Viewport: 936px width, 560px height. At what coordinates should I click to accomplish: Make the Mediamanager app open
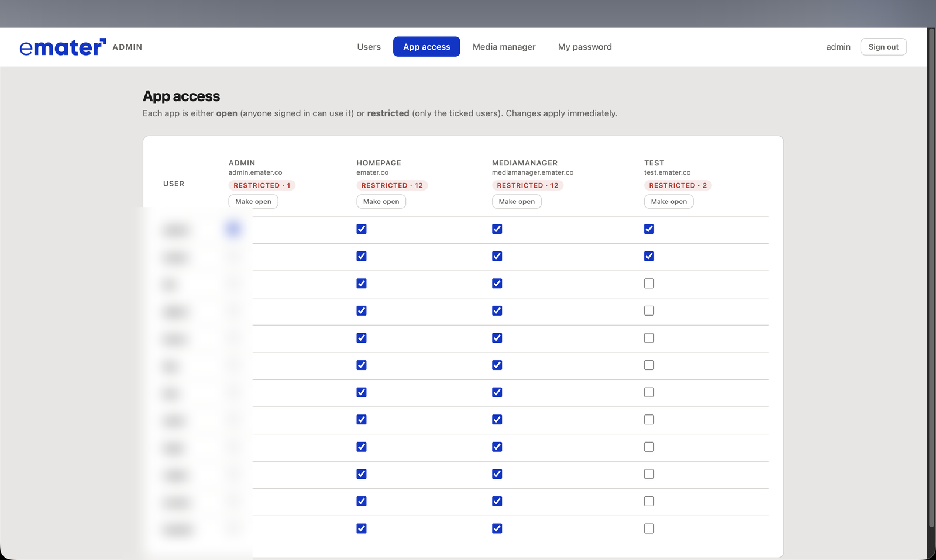click(x=517, y=202)
